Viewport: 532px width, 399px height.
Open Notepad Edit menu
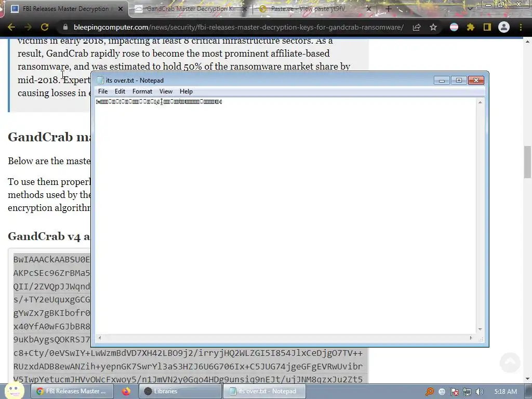[x=120, y=91]
